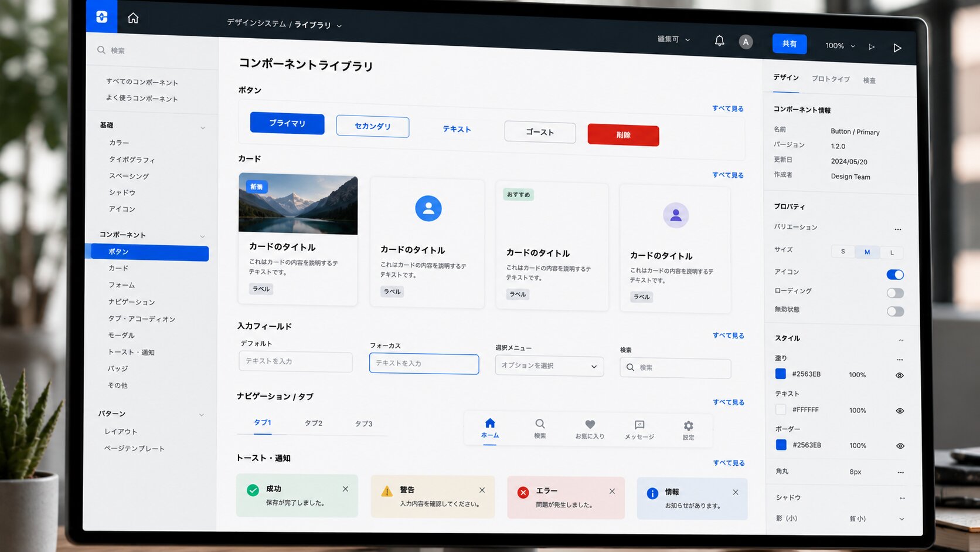The height and width of the screenshot is (552, 980).
Task: Click the app logo icon
Action: click(x=101, y=16)
